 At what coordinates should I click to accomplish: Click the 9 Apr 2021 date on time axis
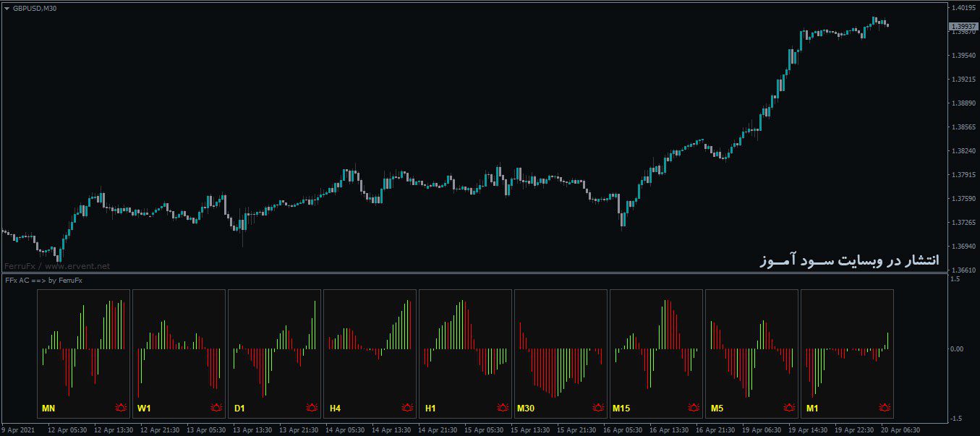pos(17,429)
